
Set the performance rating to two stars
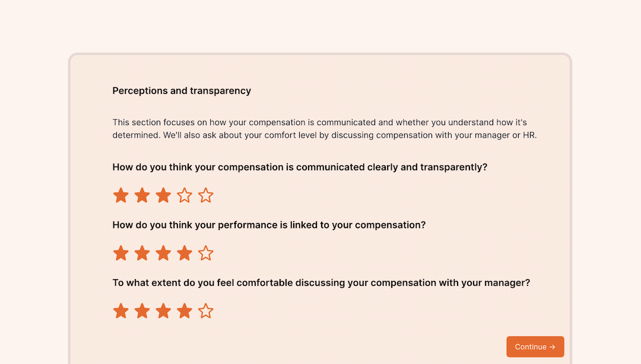pyautogui.click(x=142, y=253)
